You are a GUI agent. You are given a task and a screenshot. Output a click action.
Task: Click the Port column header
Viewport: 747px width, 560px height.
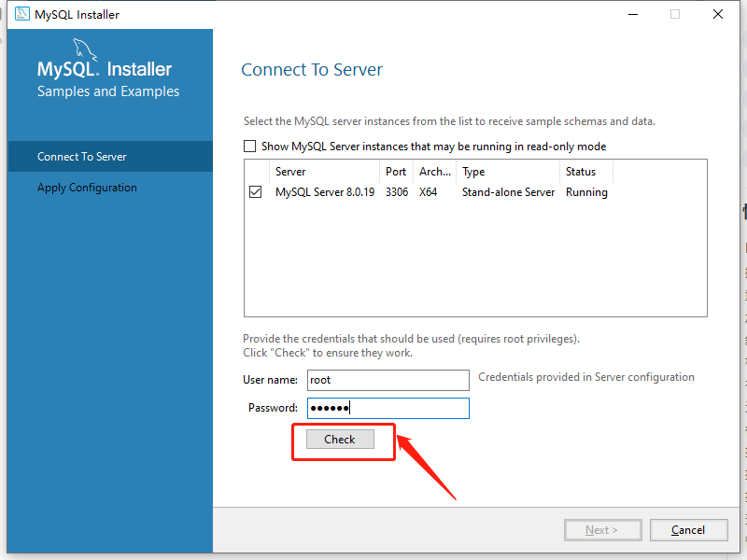396,172
